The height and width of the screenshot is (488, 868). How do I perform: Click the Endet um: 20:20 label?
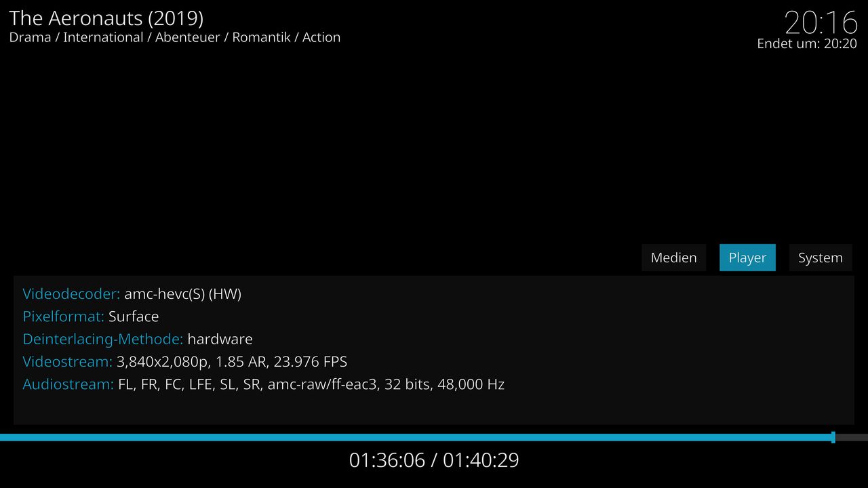807,43
